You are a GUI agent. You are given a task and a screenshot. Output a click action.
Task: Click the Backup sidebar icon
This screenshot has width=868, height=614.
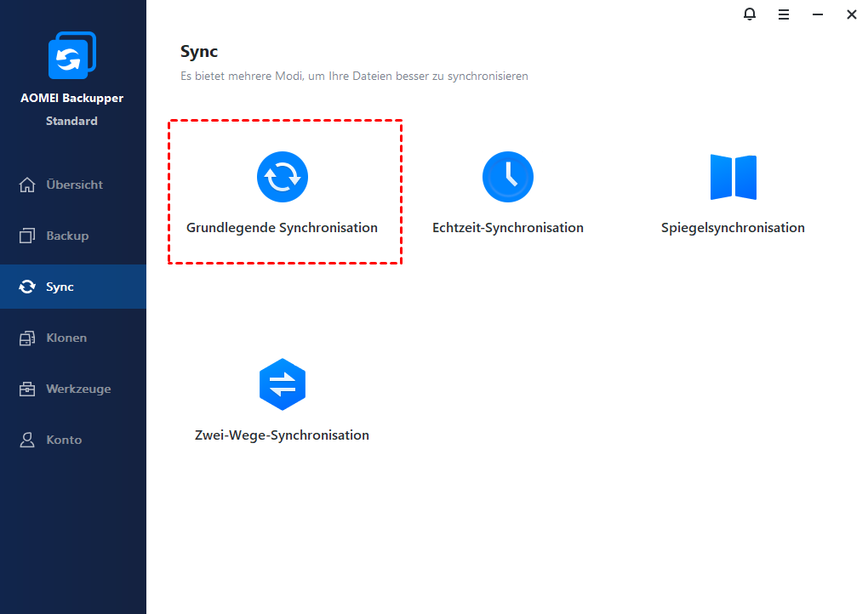pos(27,236)
